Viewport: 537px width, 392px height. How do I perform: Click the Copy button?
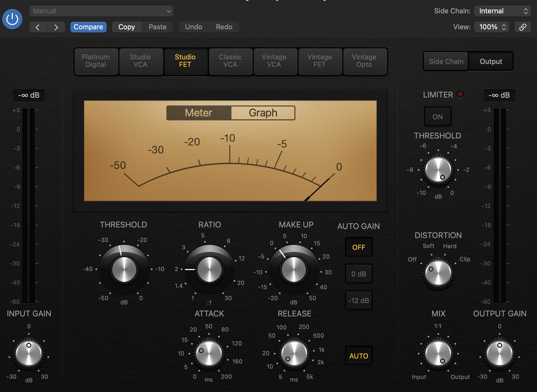(x=127, y=27)
